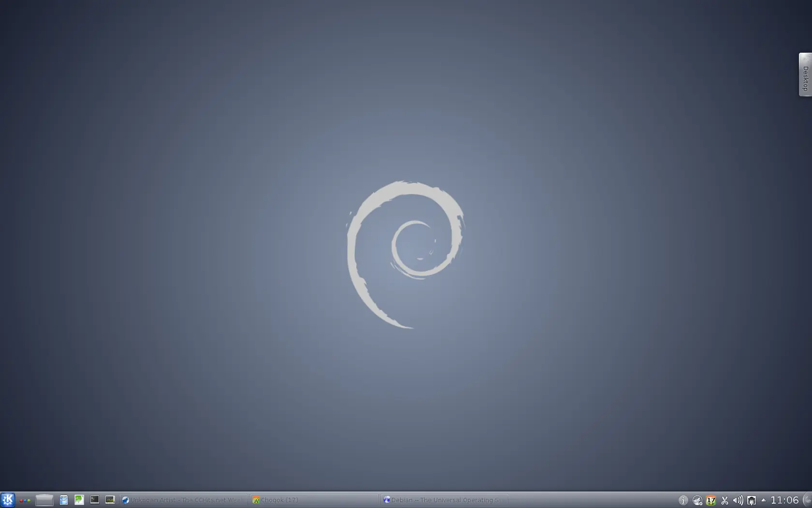Click the Amarok wolf tray icon

pos(697,500)
